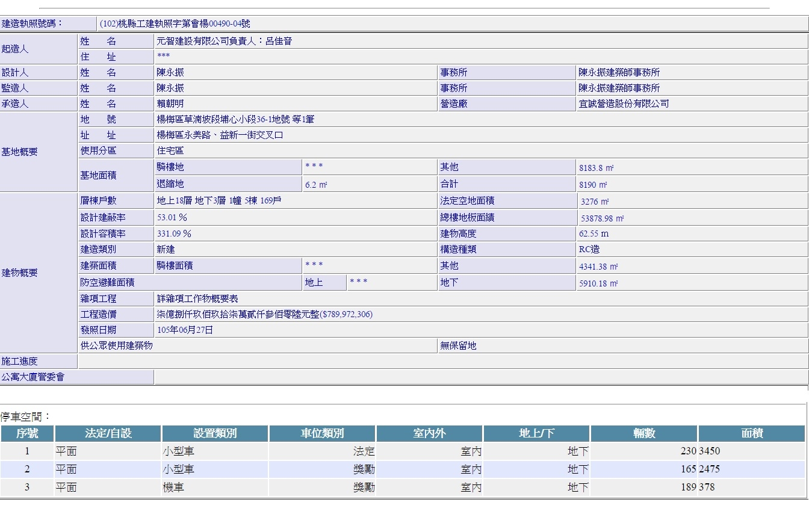Click the 起造人 row header
The width and height of the screenshot is (809, 532).
click(39, 49)
